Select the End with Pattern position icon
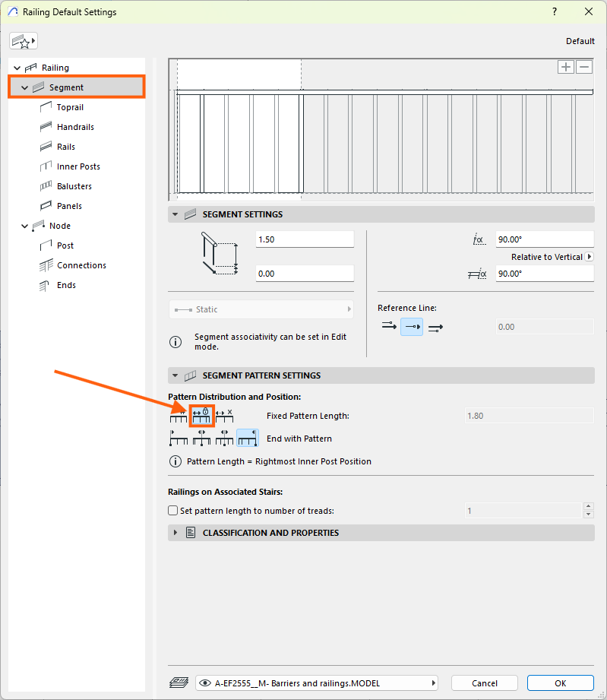607x700 pixels. click(x=247, y=439)
